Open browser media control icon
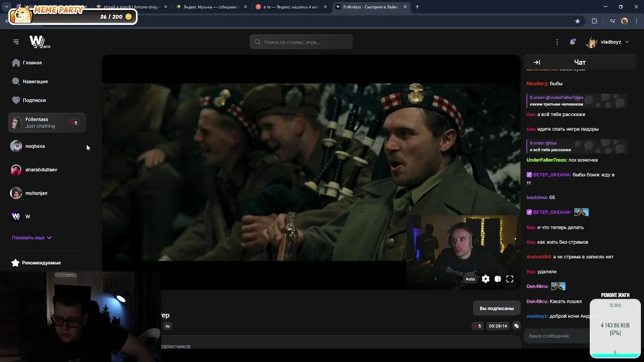 tap(612, 21)
